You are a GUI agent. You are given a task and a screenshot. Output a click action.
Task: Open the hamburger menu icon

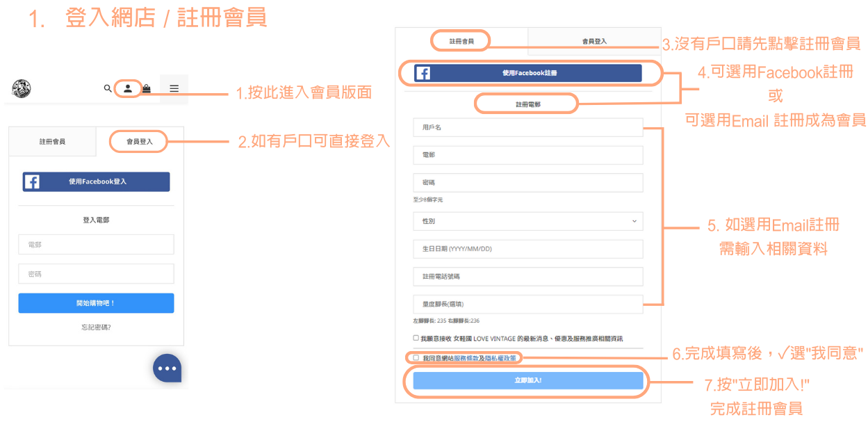point(174,89)
